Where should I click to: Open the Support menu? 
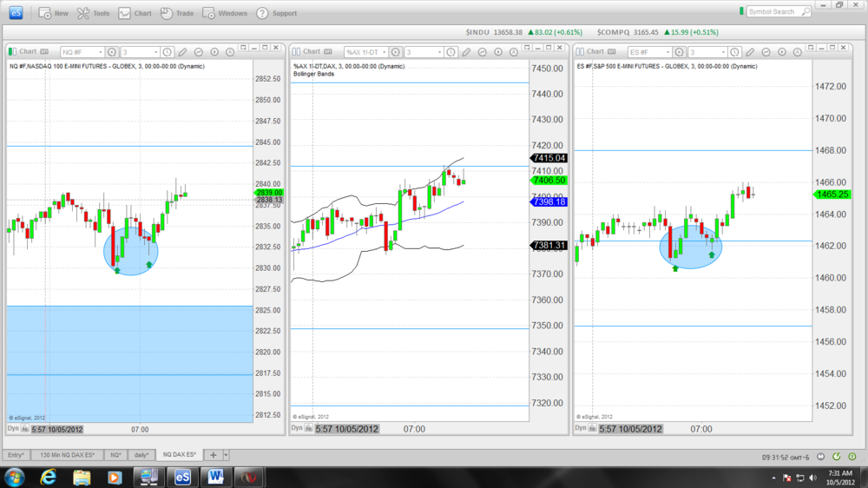point(276,13)
